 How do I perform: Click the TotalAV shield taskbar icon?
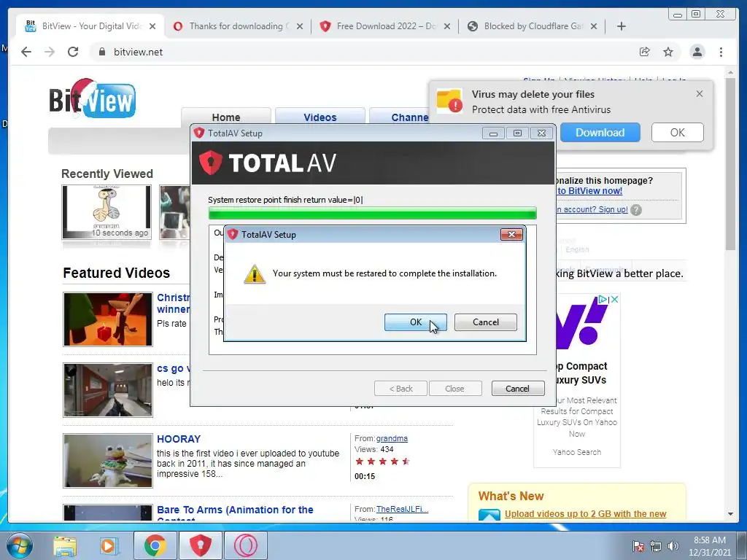200,545
